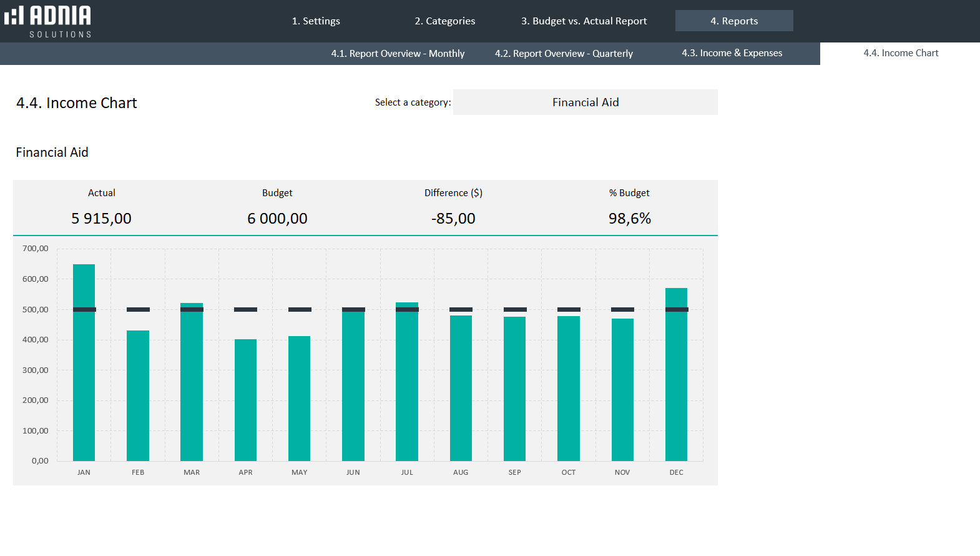Click the 4.4. Income Chart page heading
The image size is (980, 556).
pos(77,103)
